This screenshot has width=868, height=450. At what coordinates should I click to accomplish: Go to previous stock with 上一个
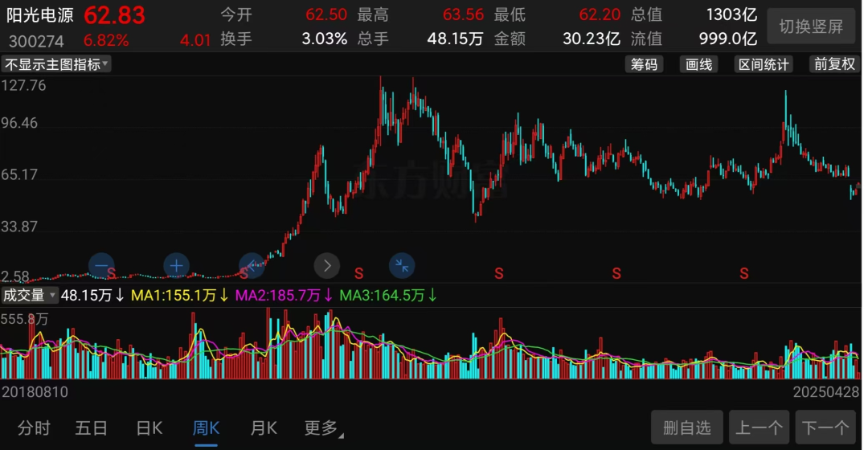tap(759, 428)
